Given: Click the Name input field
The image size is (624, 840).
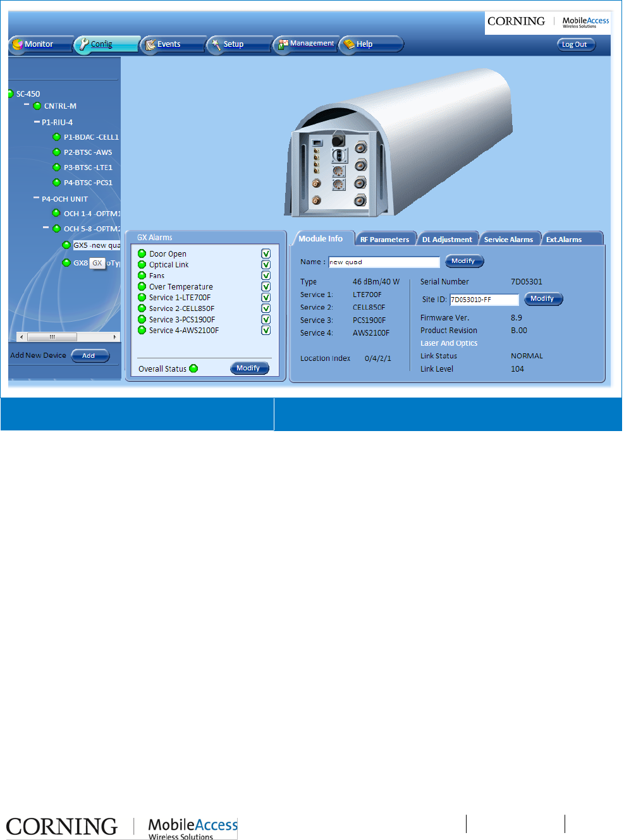Looking at the screenshot, I should coord(384,262).
